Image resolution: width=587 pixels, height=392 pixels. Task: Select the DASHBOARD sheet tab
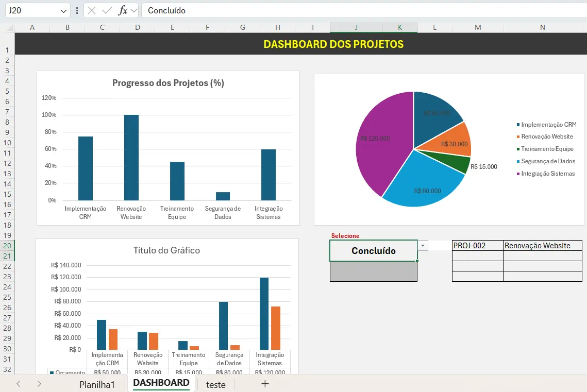click(161, 383)
